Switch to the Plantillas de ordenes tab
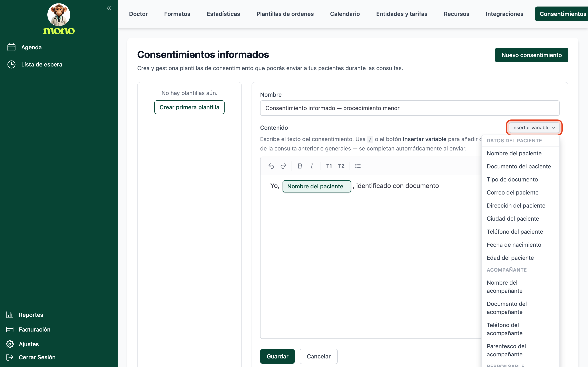The height and width of the screenshot is (367, 588). [x=285, y=14]
